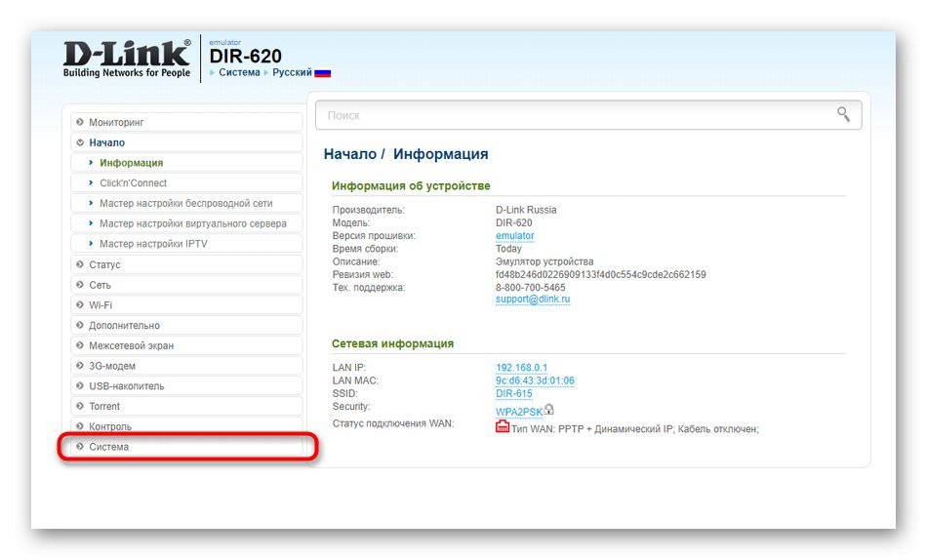This screenshot has width=927, height=560.
Task: Click the Сетевая информация section heading
Action: pyautogui.click(x=392, y=343)
